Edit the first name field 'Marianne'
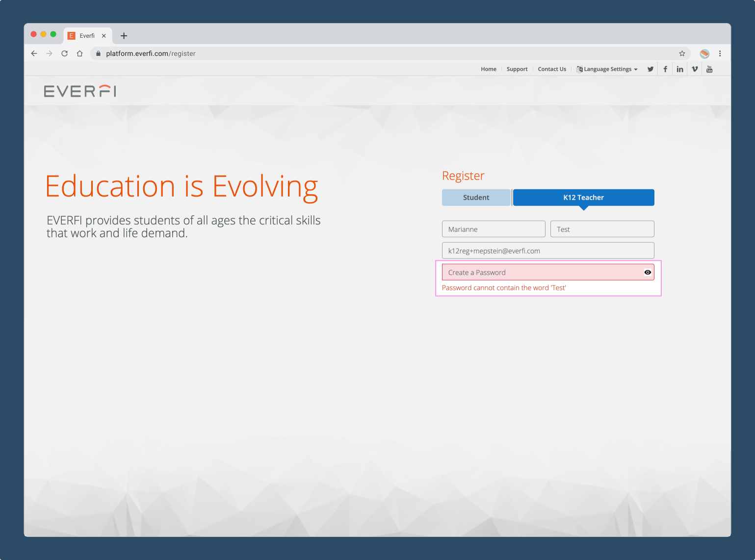Viewport: 755px width, 560px height. click(x=494, y=229)
